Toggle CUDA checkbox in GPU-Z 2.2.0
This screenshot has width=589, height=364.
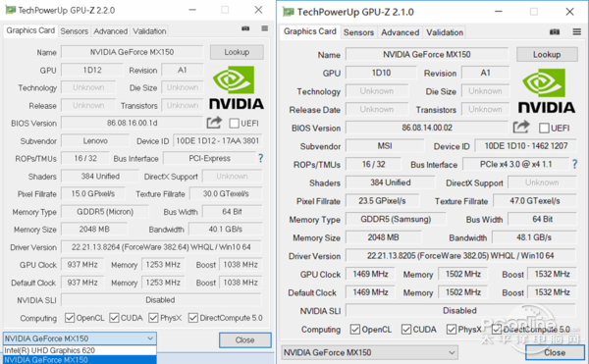[114, 318]
